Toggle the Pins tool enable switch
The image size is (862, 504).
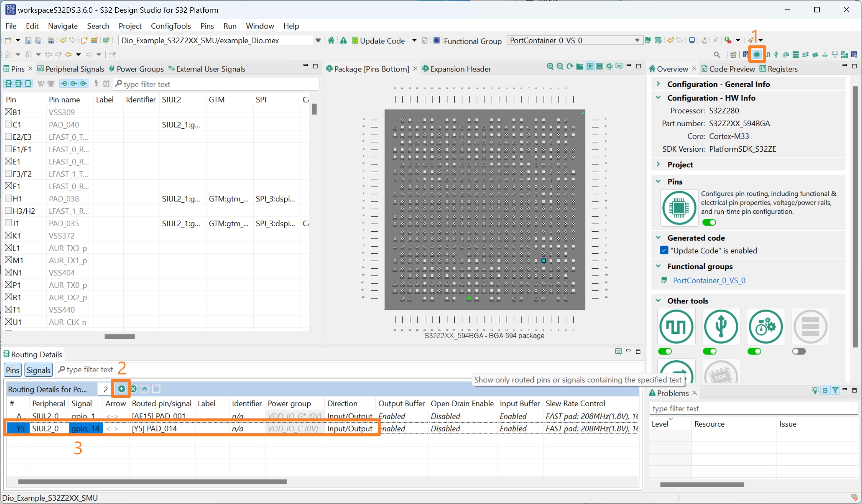click(x=709, y=222)
